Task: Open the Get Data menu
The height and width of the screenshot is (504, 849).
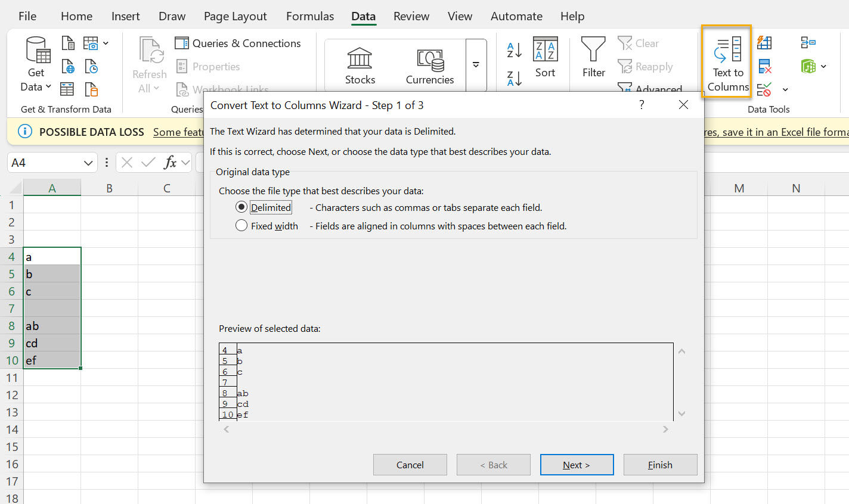Action: (36, 64)
